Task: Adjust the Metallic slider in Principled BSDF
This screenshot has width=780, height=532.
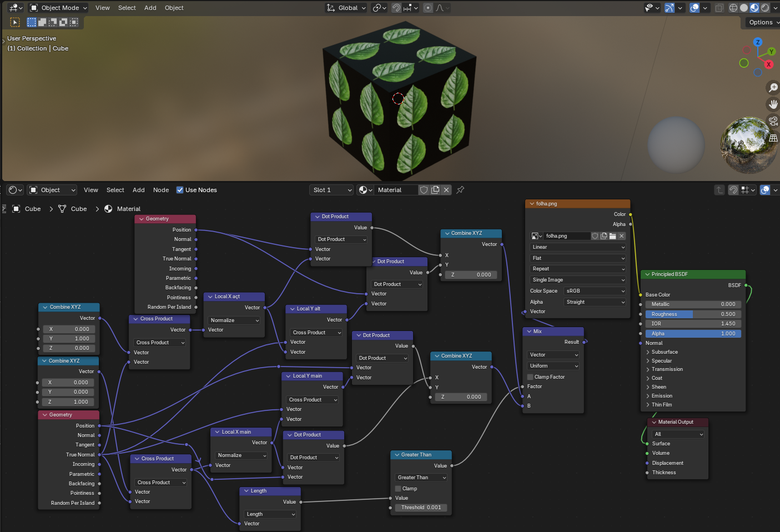Action: coord(693,304)
